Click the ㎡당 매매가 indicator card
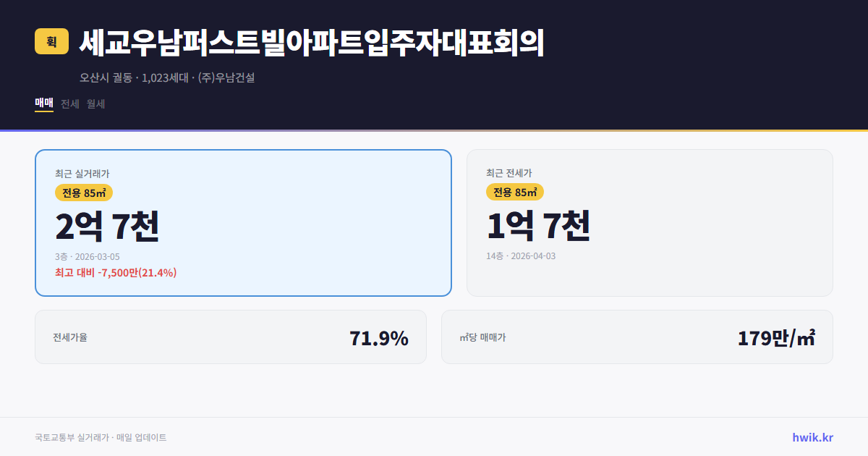868x456 pixels. [637, 337]
